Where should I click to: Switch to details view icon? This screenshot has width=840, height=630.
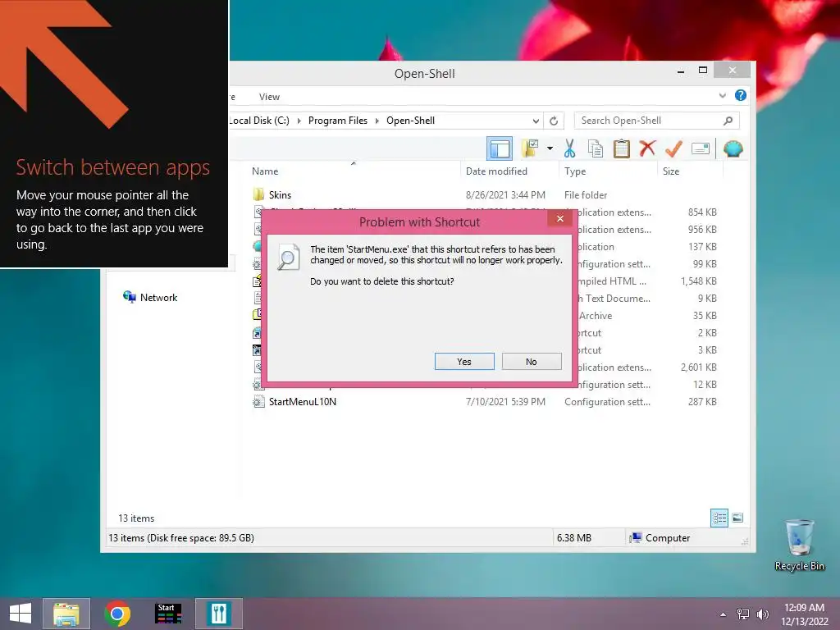[719, 518]
